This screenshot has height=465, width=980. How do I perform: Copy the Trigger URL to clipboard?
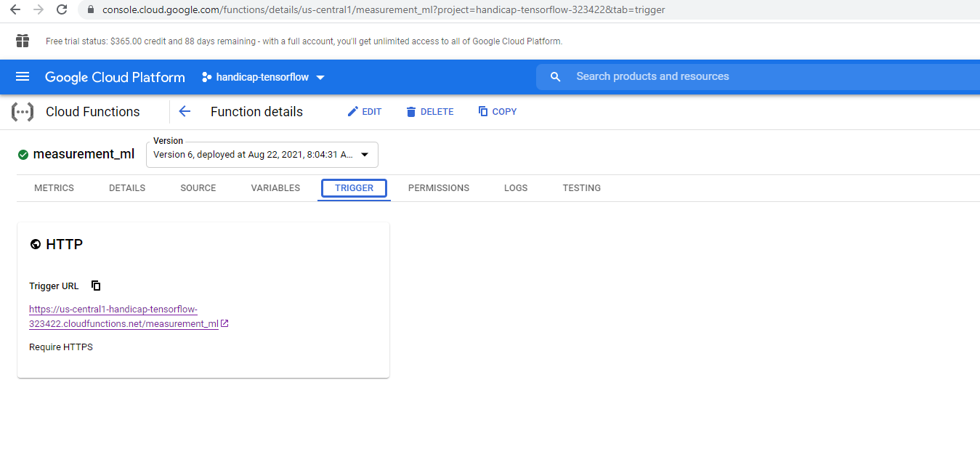click(96, 286)
